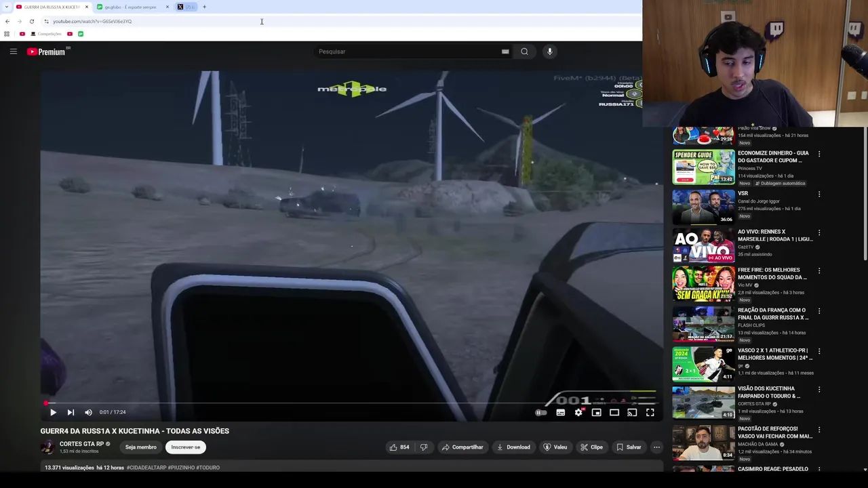Screen dimensions: 868x488
Task: Open the Compartilhar share dialog
Action: click(462, 447)
